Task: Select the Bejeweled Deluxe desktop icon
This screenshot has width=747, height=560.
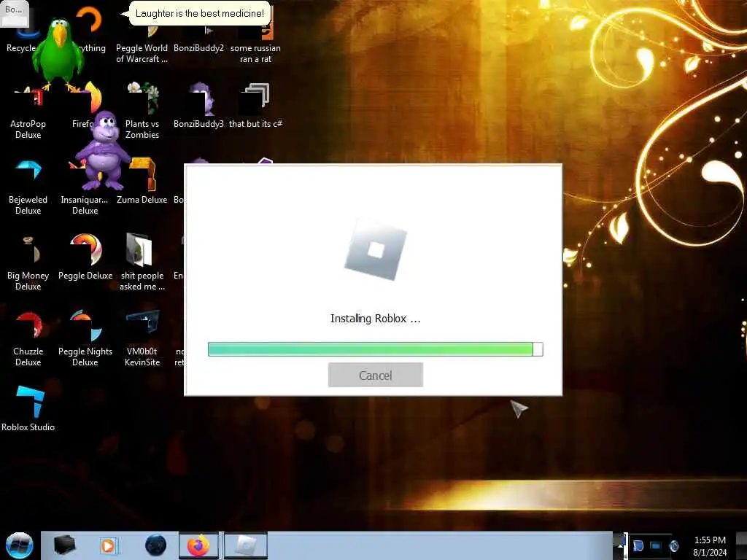Action: (x=28, y=187)
